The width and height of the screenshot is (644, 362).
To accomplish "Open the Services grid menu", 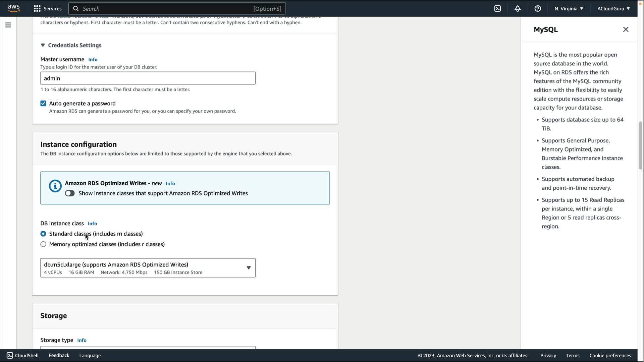I will [48, 9].
